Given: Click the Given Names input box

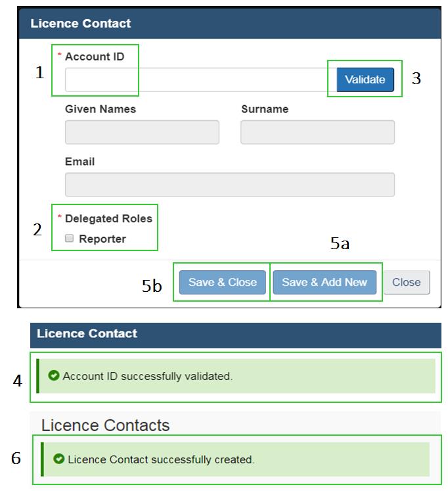Looking at the screenshot, I should pos(142,132).
